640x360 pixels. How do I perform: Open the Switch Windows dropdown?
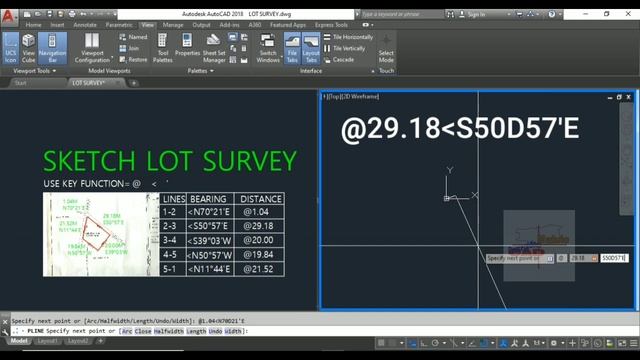pyautogui.click(x=268, y=48)
